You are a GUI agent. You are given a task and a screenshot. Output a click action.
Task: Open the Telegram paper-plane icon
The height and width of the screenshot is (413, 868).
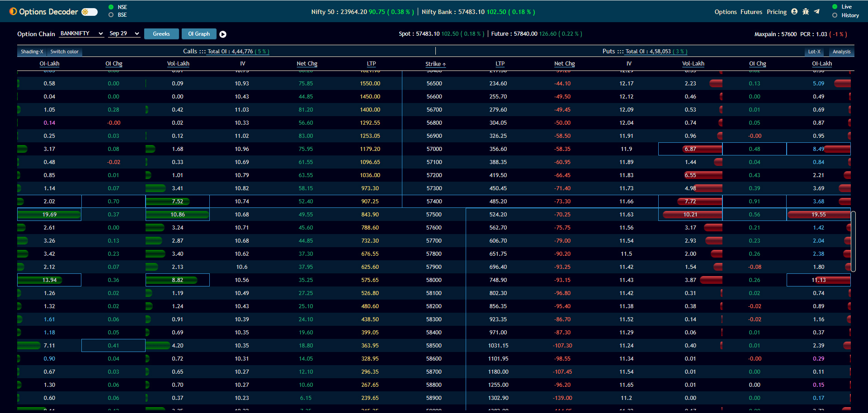(x=816, y=12)
